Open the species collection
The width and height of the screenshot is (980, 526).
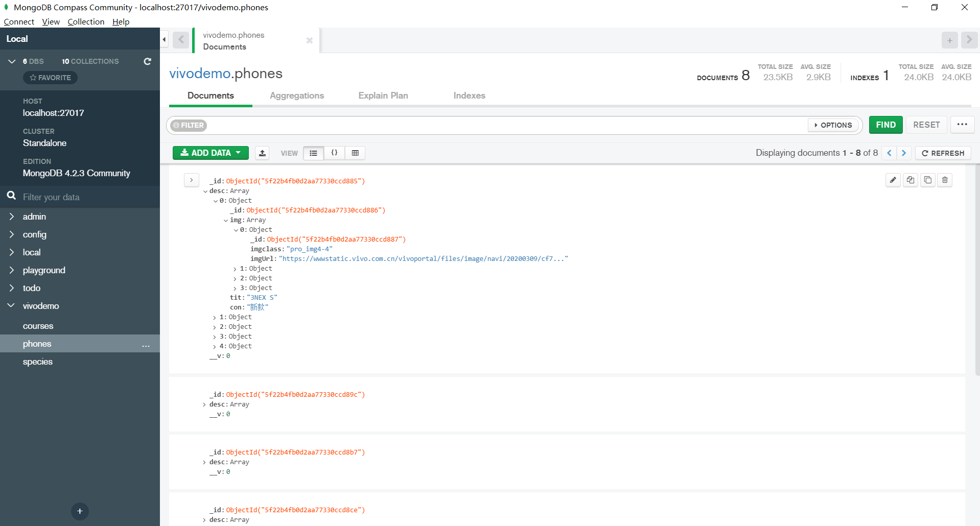(x=38, y=362)
